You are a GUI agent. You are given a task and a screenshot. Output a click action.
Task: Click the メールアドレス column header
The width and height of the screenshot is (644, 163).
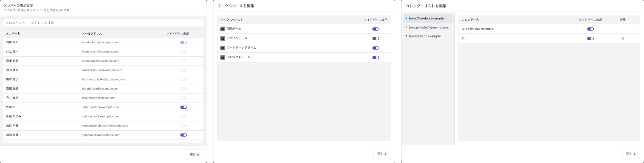tap(92, 34)
